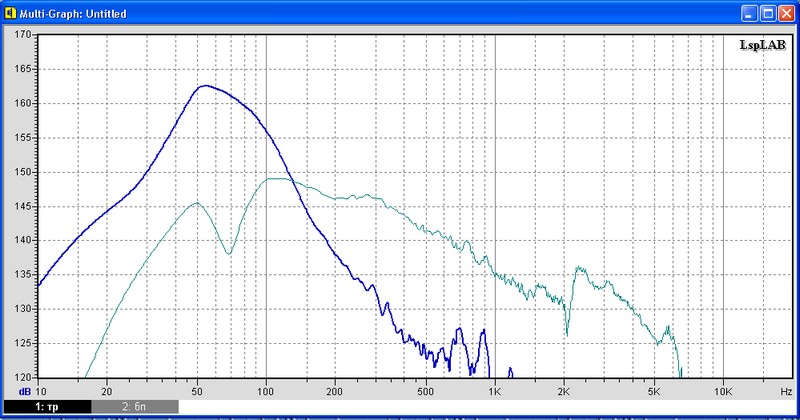Click the 135 value on the dB axis
This screenshot has width=800, height=420.
click(x=23, y=275)
